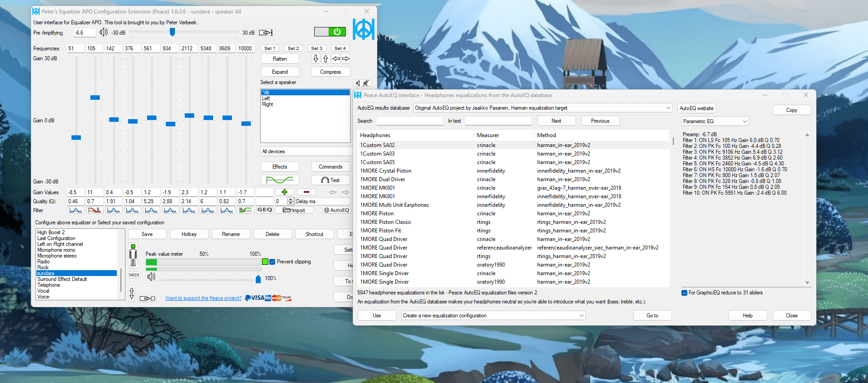The width and height of the screenshot is (868, 383).
Task: Add a slider with green plus
Action: 284,192
